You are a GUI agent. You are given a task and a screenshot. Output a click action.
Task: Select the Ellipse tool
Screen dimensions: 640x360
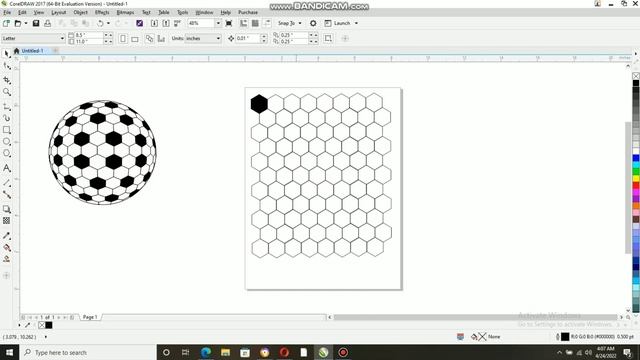(x=7, y=142)
